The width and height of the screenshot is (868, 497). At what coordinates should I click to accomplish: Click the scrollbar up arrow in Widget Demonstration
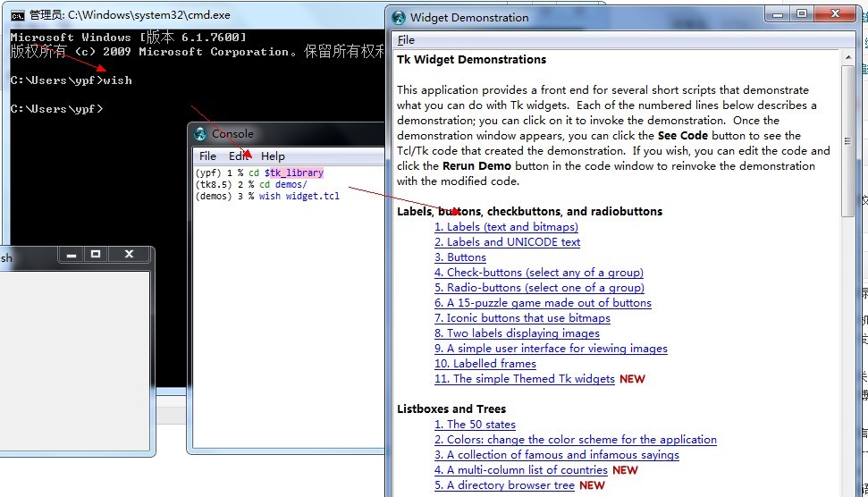pyautogui.click(x=848, y=57)
